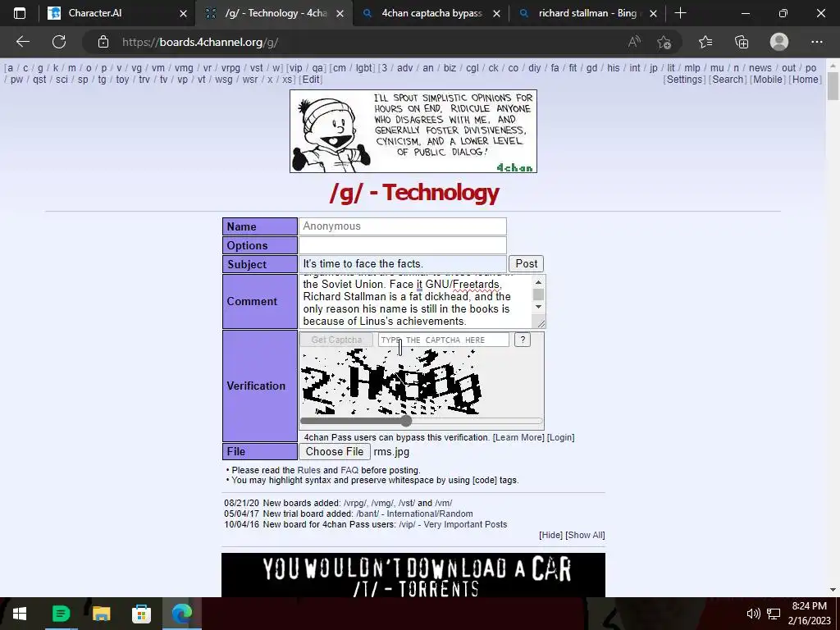Click the Mobile link in top nav
The width and height of the screenshot is (840, 630).
point(768,80)
